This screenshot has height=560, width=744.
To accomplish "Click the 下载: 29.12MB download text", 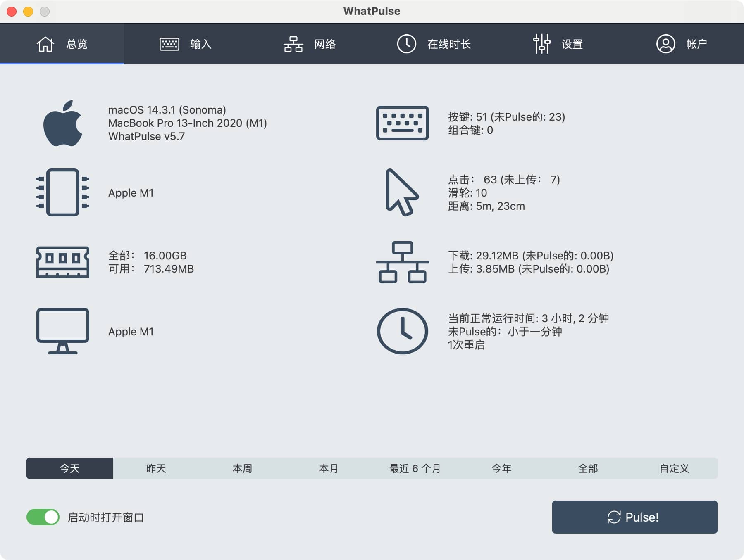I will pos(531,256).
